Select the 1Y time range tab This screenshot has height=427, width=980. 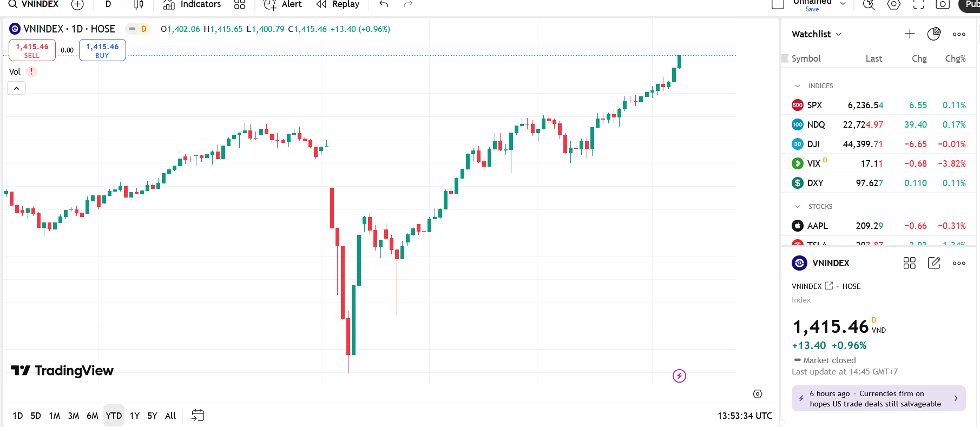coord(135,416)
